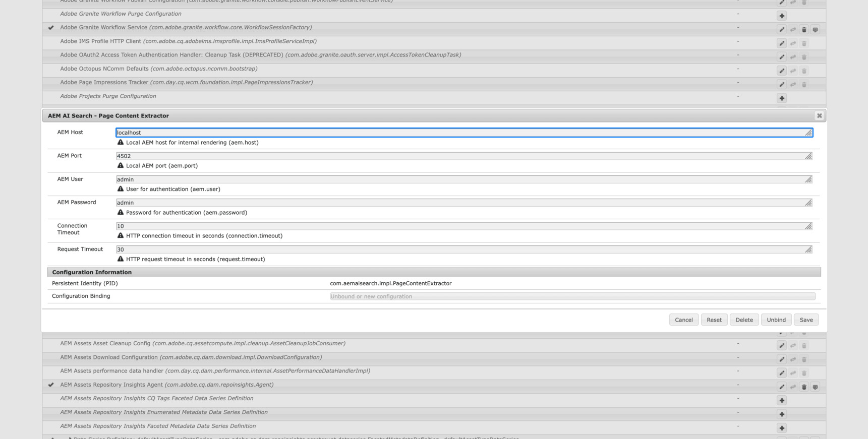Cancel the configuration dialog
868x439 pixels.
pyautogui.click(x=684, y=320)
